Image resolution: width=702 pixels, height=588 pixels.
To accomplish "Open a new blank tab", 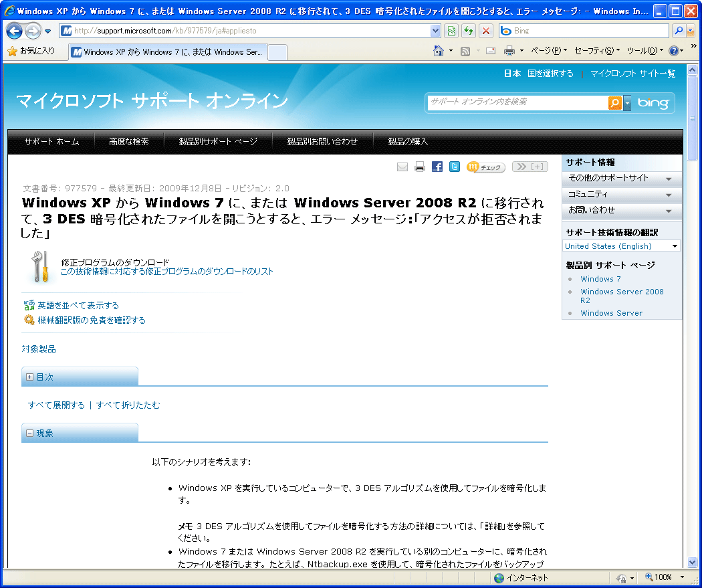I will (x=277, y=52).
